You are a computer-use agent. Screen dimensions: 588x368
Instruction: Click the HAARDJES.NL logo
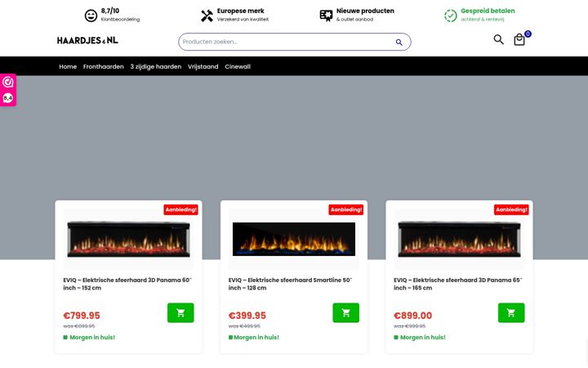(x=87, y=40)
